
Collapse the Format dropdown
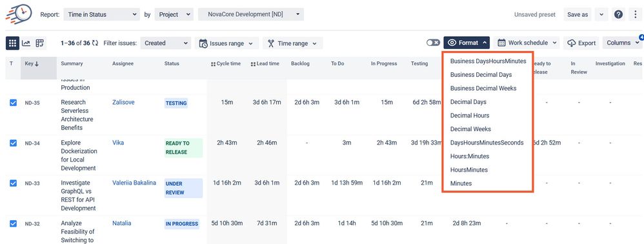[x=467, y=43]
